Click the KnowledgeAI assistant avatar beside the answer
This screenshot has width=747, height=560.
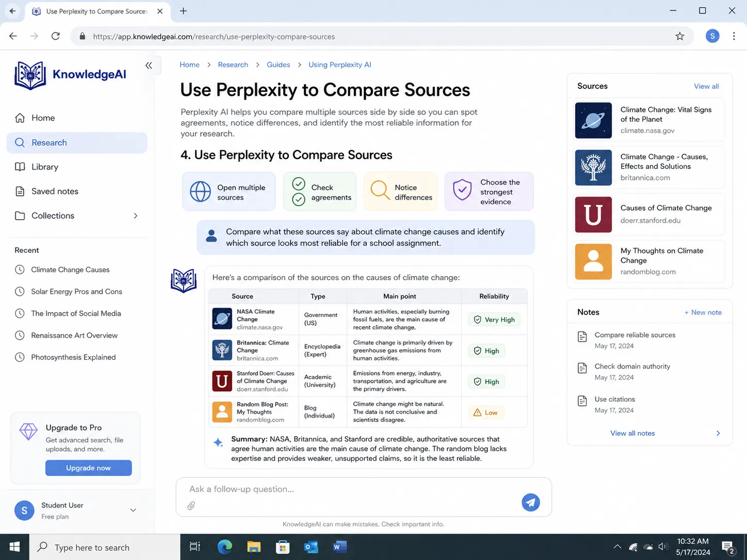click(x=184, y=281)
